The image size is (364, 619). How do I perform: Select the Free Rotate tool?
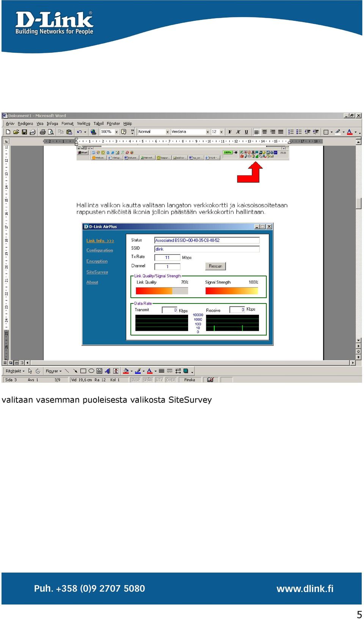38,371
